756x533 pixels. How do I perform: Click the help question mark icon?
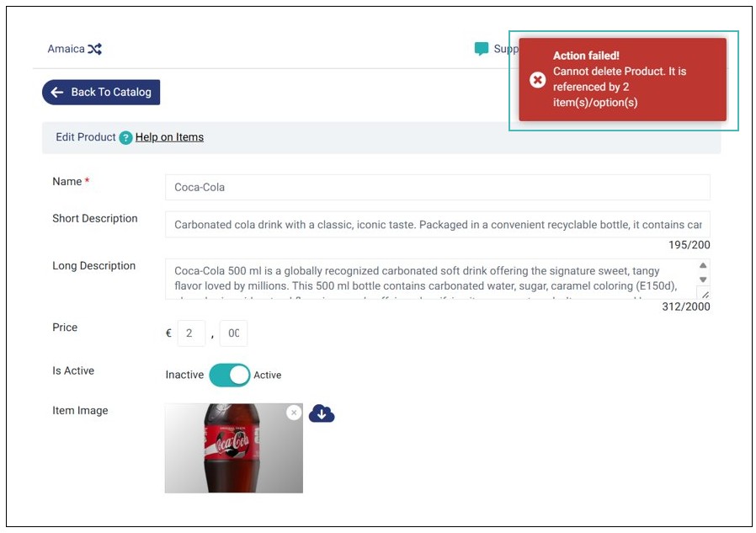coord(125,137)
